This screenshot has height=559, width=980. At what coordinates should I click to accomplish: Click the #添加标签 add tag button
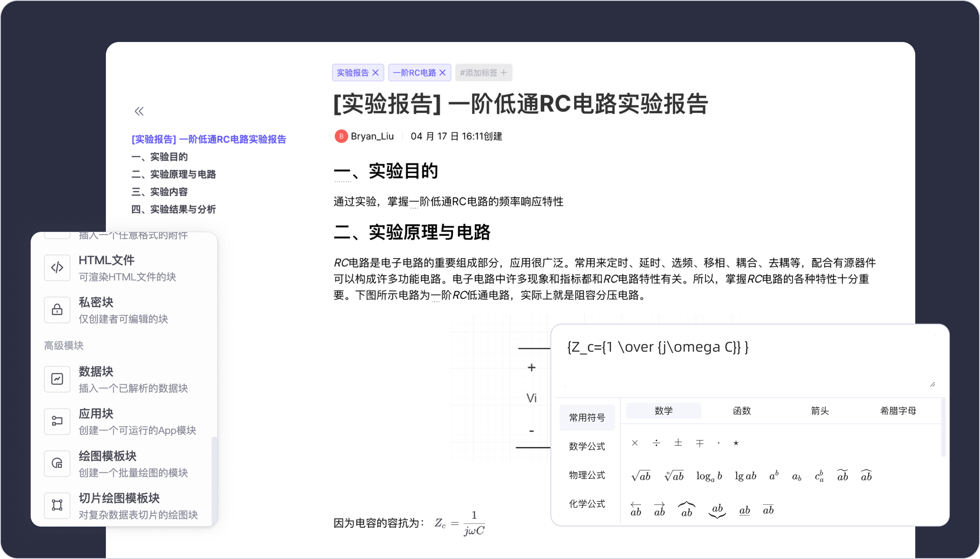[484, 73]
